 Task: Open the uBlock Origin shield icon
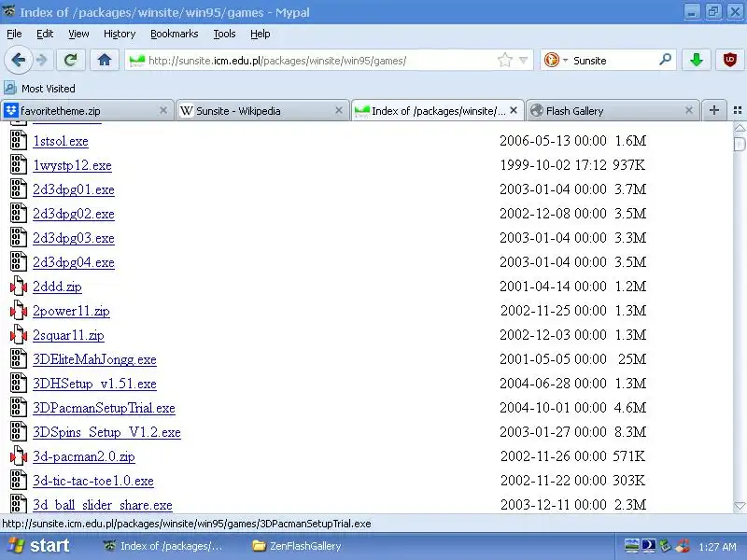coord(730,61)
